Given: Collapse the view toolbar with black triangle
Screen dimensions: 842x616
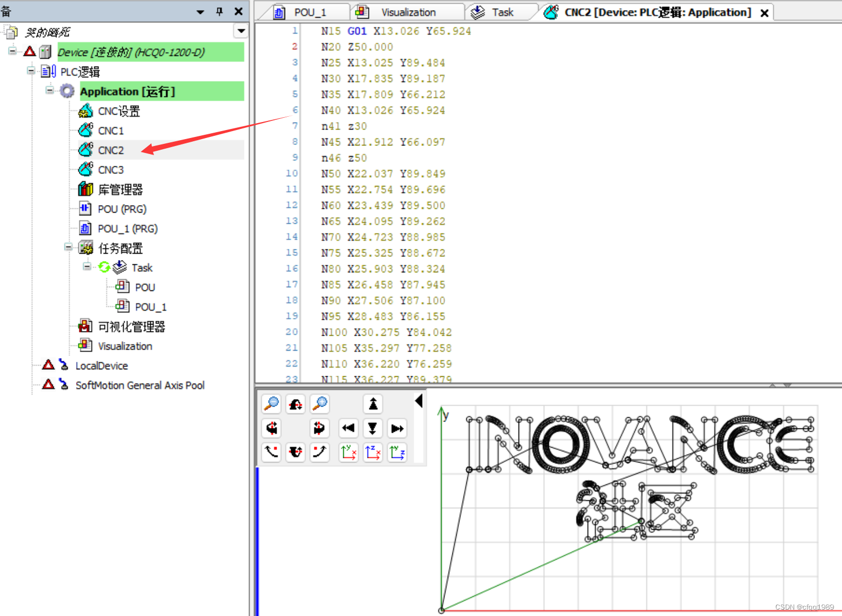Looking at the screenshot, I should (x=419, y=401).
